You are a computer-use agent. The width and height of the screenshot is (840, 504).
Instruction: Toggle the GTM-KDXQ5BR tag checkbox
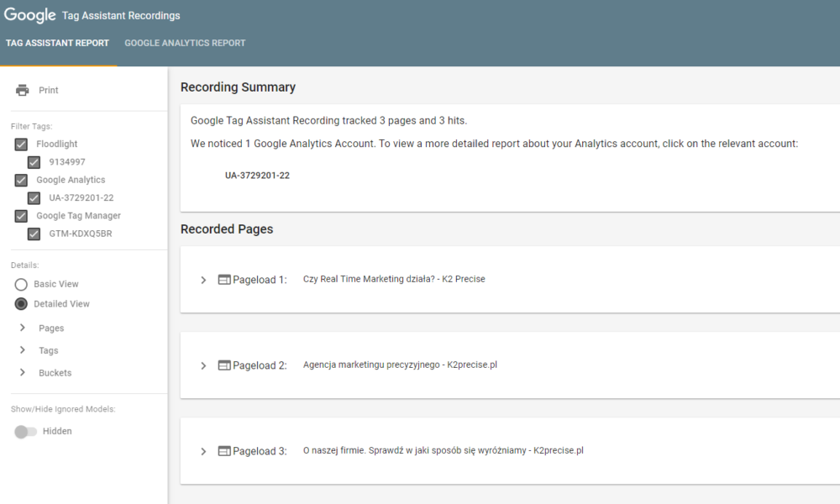coord(34,234)
